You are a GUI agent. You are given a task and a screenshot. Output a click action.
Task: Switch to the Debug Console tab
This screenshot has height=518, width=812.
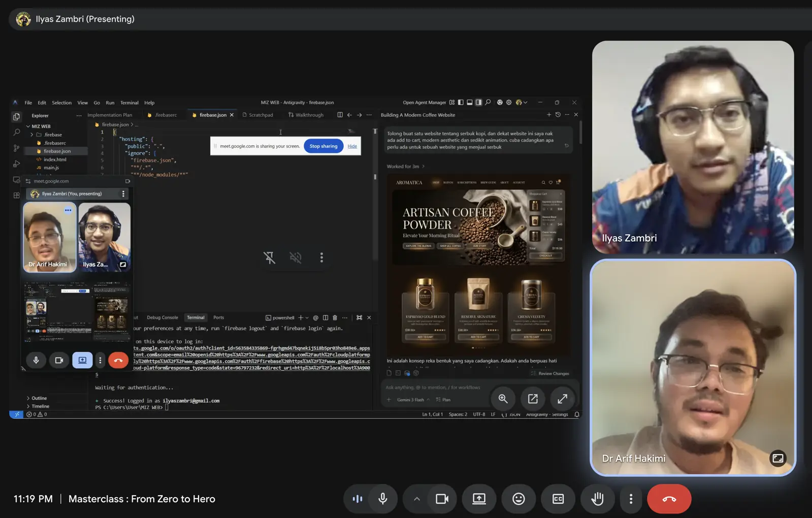[162, 317]
